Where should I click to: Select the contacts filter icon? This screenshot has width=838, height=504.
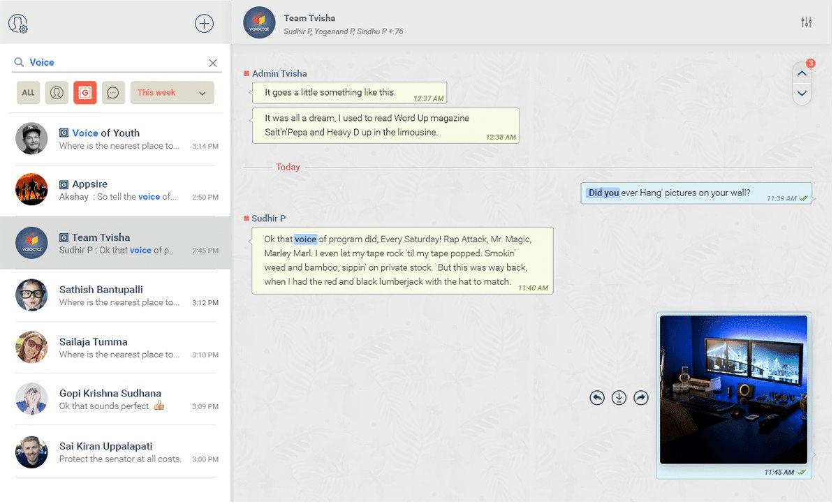(x=57, y=92)
